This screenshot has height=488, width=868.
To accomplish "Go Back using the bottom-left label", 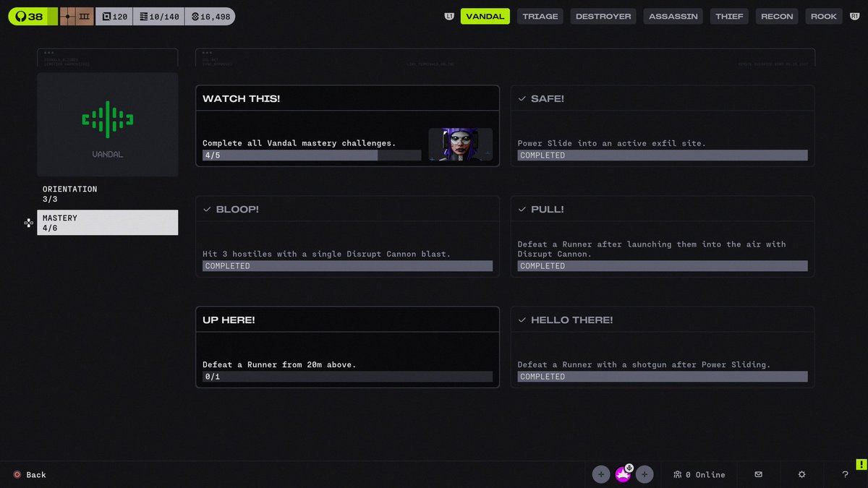I will pyautogui.click(x=36, y=475).
